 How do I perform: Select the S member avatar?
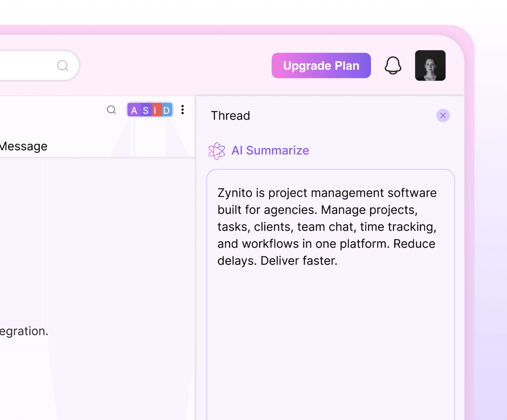coord(146,110)
